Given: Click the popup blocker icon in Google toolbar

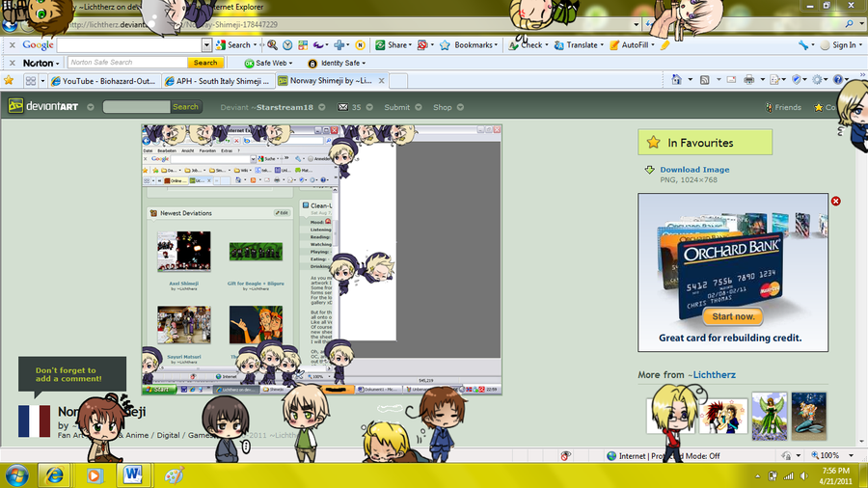Looking at the screenshot, I should tap(422, 44).
